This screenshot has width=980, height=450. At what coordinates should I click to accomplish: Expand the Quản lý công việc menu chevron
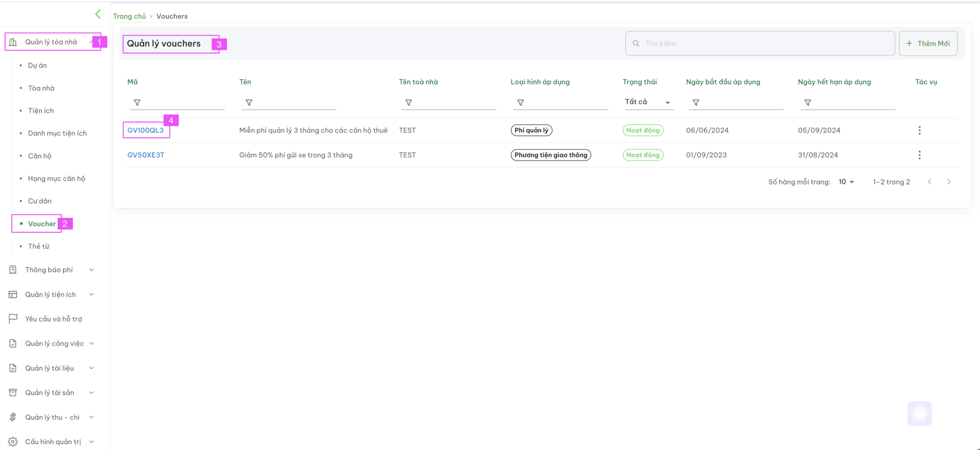tap(92, 343)
